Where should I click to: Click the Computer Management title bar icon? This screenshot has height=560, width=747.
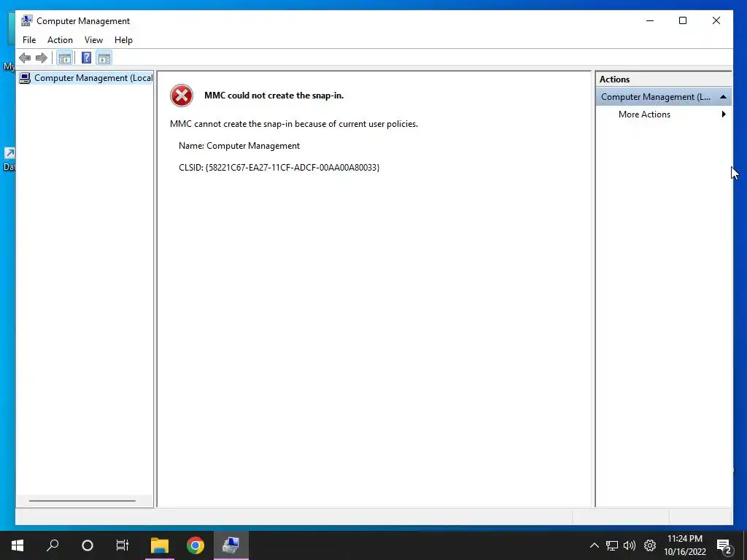27,20
